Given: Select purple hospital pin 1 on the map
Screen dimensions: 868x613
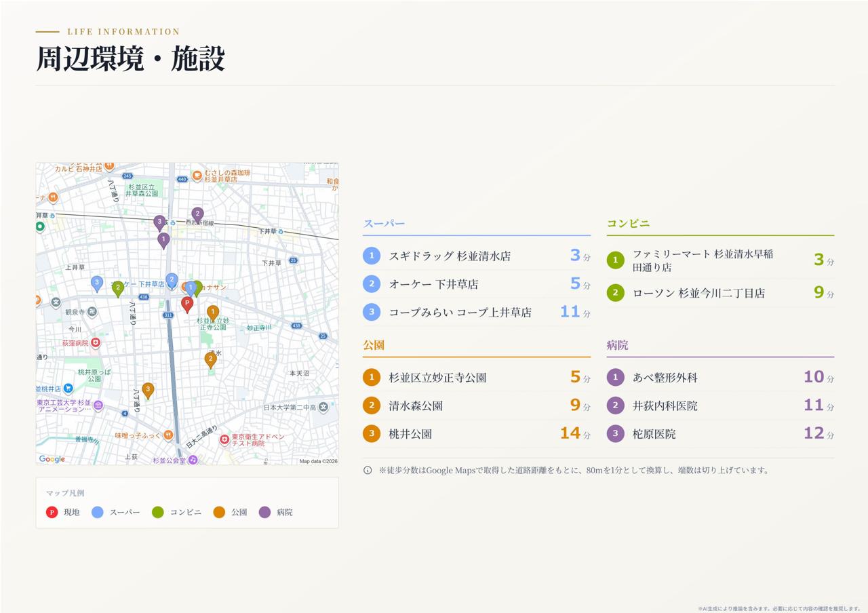Looking at the screenshot, I should click(163, 240).
